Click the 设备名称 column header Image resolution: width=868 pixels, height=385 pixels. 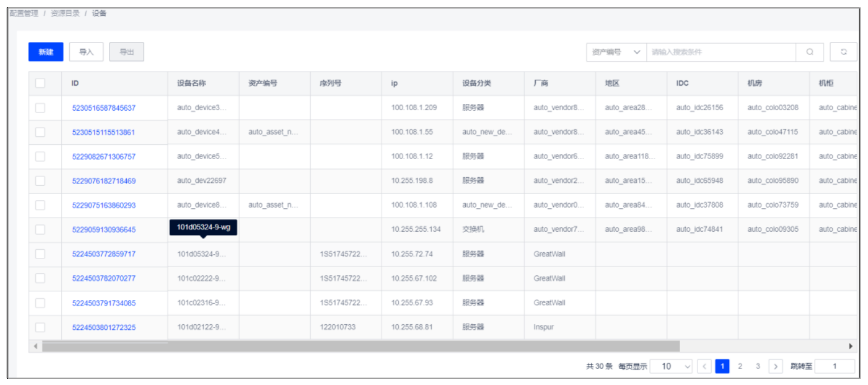tap(203, 83)
